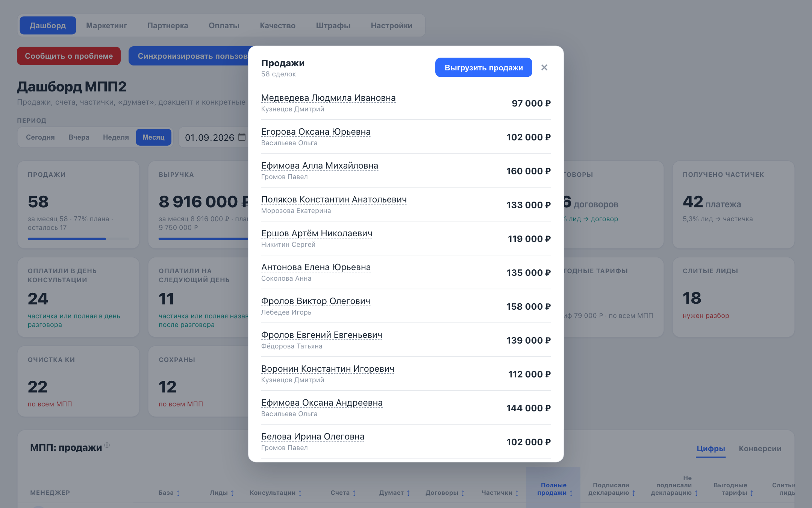Screen dimensions: 812x508
Task: Select the Неделя period
Action: (116, 137)
